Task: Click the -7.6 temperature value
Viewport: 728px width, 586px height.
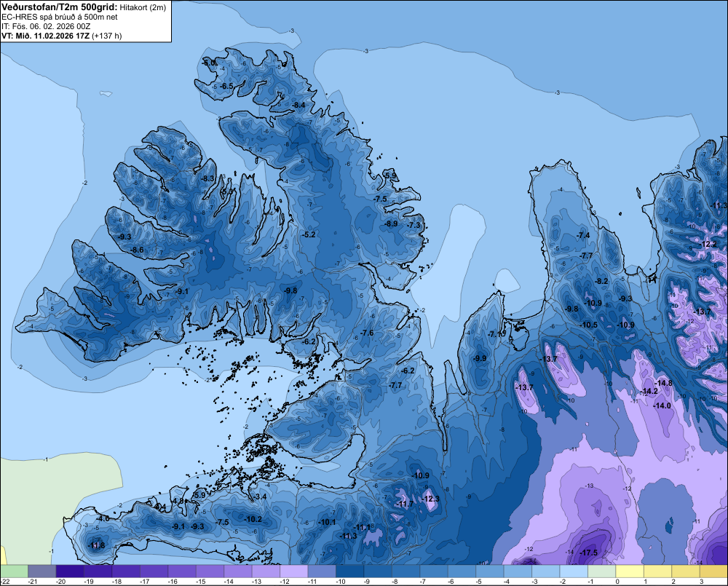Action: [x=367, y=333]
